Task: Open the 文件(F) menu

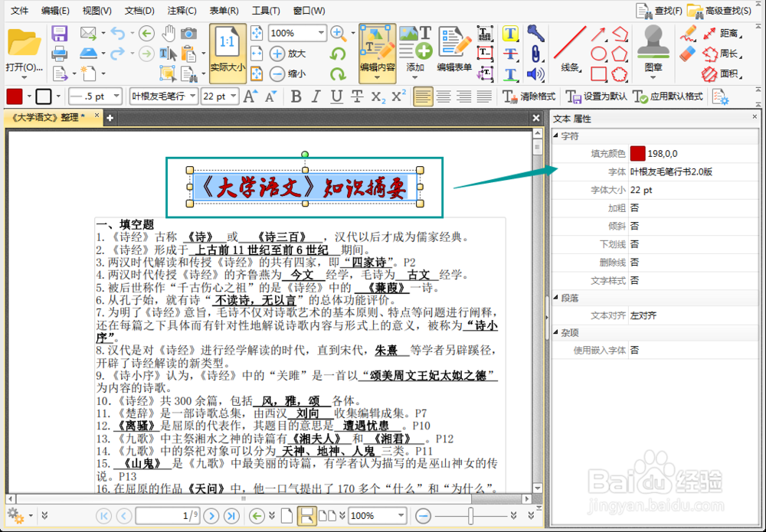Action: point(19,11)
